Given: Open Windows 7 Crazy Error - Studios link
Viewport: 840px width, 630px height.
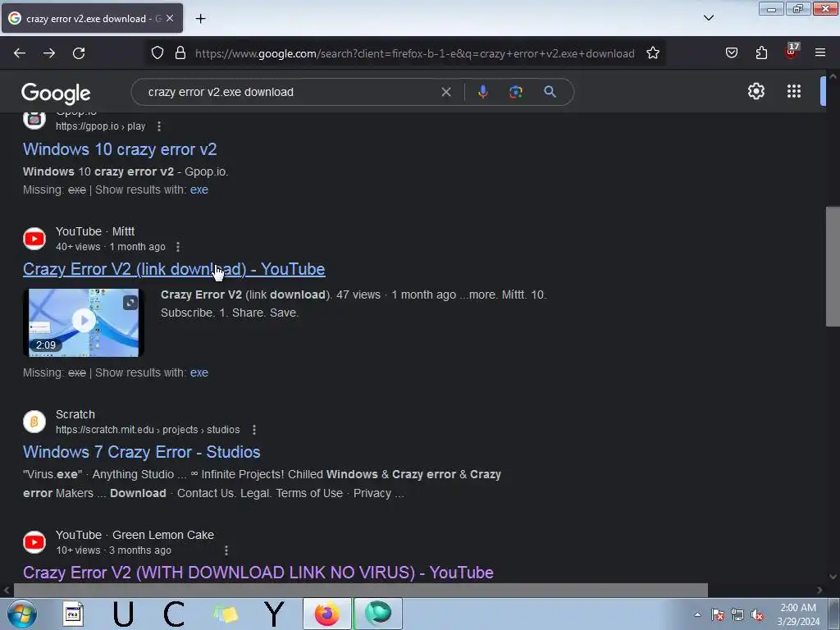Looking at the screenshot, I should (x=141, y=452).
